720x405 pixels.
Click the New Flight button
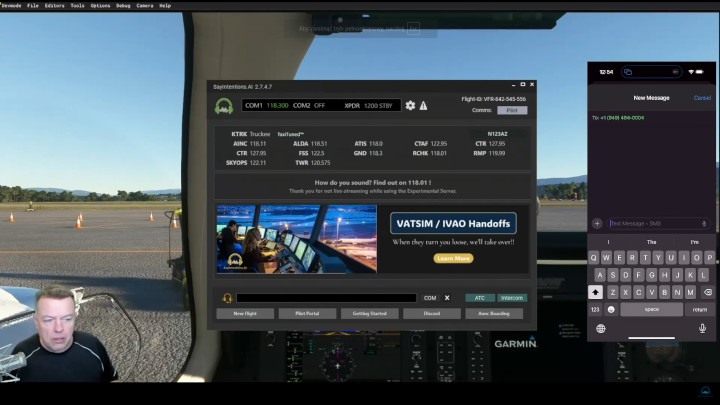(x=245, y=314)
